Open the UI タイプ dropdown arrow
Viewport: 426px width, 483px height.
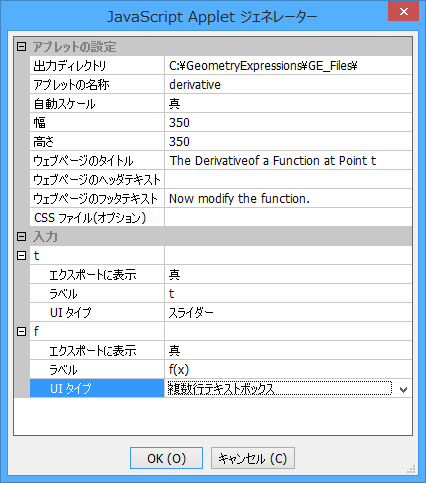pos(403,389)
